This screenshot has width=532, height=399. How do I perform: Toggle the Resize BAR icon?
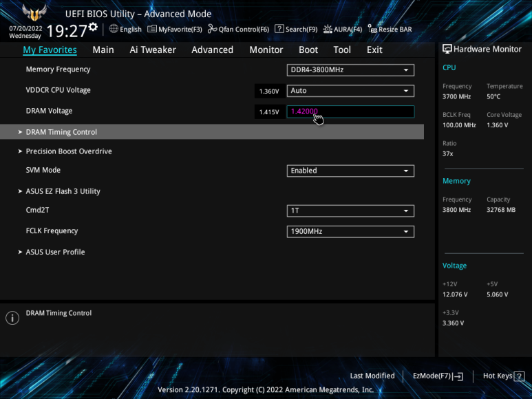(x=372, y=29)
